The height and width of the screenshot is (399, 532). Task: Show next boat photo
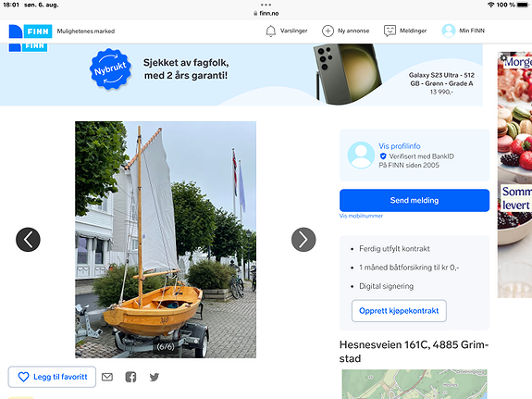pyautogui.click(x=303, y=240)
